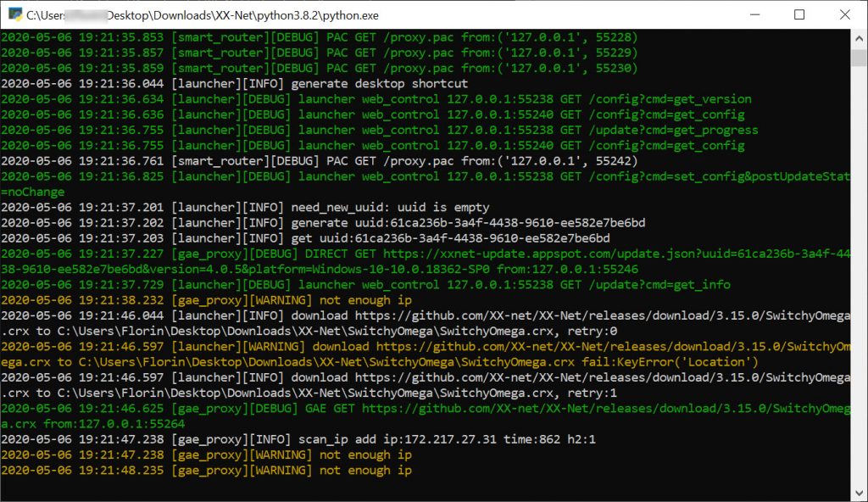Image resolution: width=868 pixels, height=502 pixels.
Task: Click the 'generate uuid:61ca236b' log line
Action: tap(323, 223)
